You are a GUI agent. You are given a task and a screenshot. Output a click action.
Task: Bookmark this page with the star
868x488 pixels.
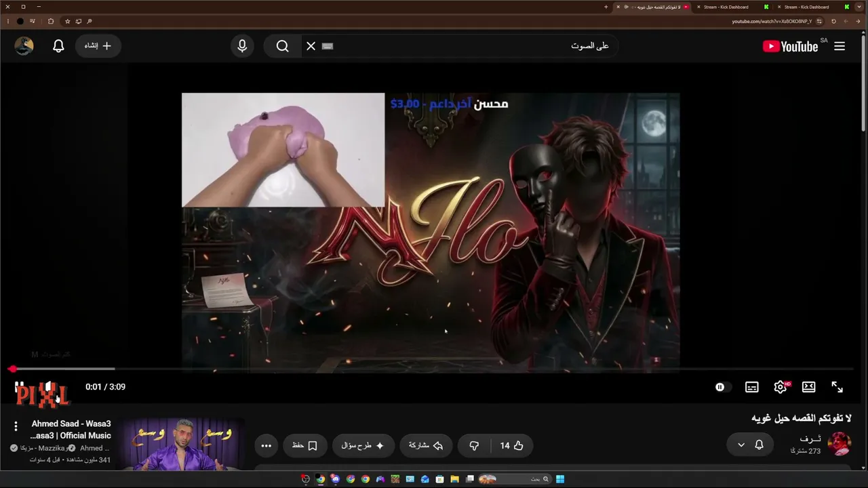click(67, 21)
